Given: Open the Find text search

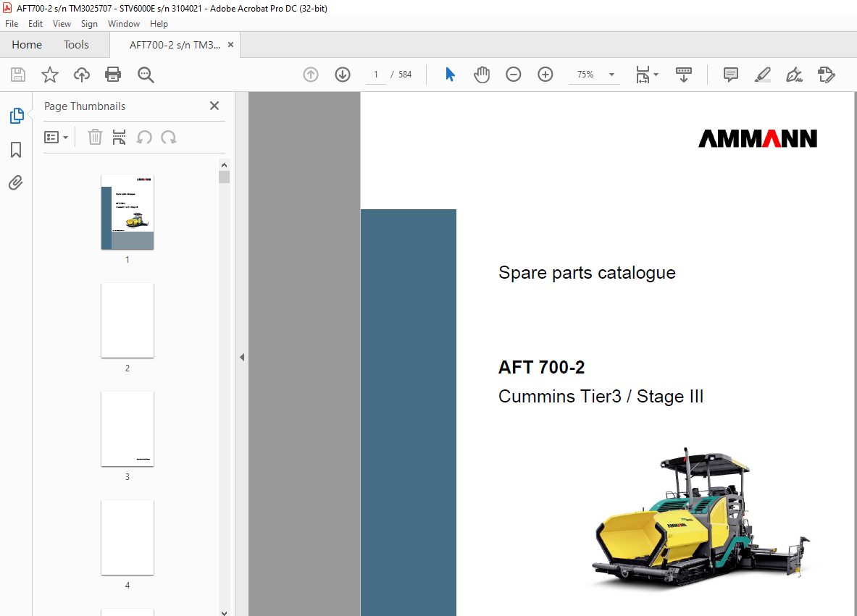Looking at the screenshot, I should click(146, 75).
